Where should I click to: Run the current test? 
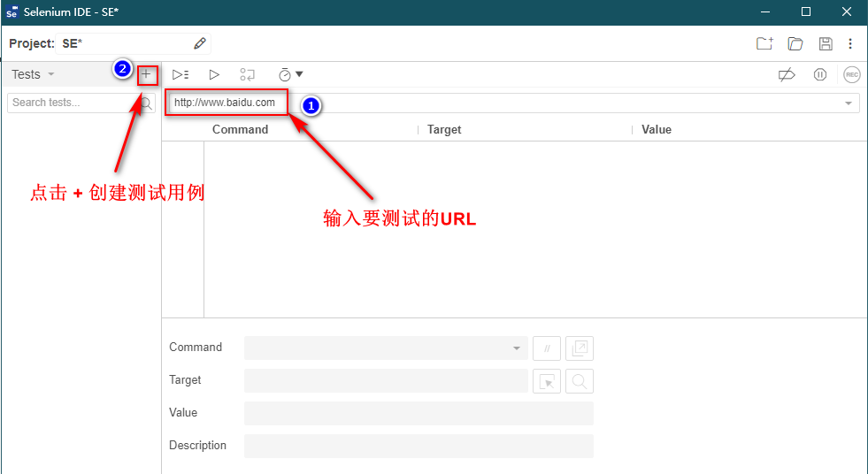click(214, 75)
